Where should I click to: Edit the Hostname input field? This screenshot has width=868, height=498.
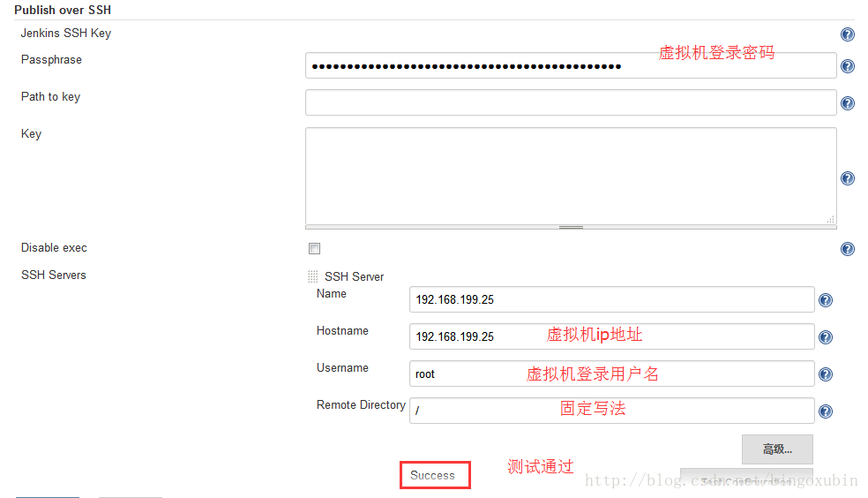coord(611,336)
